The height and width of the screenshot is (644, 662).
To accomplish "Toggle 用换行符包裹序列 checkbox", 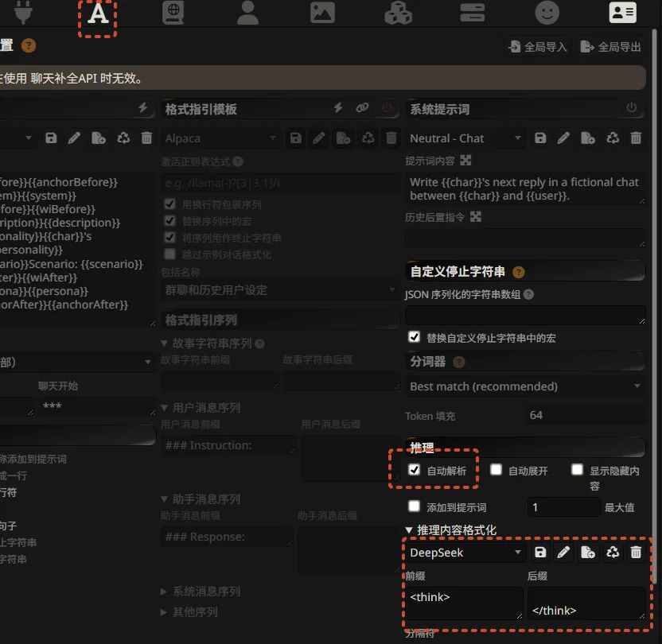I will coord(169,204).
